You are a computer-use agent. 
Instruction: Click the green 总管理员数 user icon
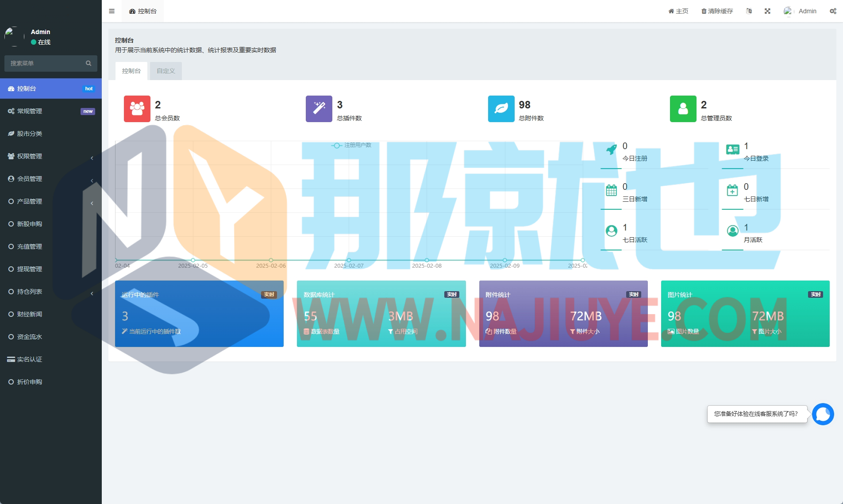click(683, 109)
